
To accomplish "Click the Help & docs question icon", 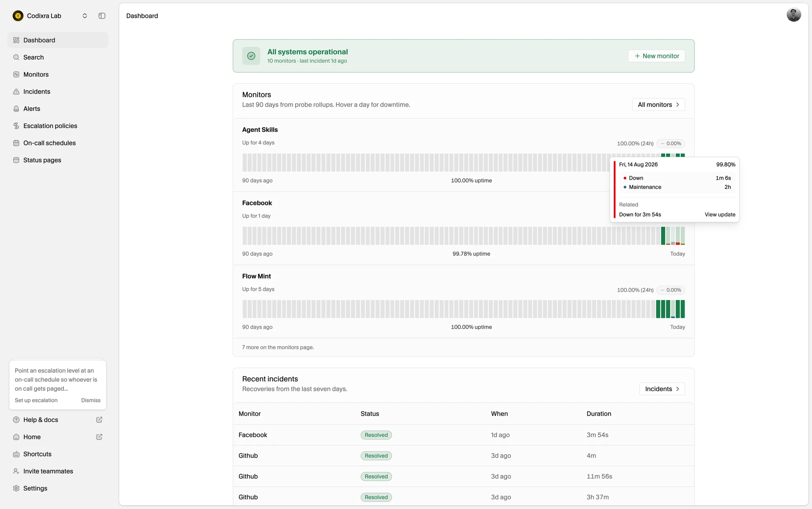I will (16, 420).
